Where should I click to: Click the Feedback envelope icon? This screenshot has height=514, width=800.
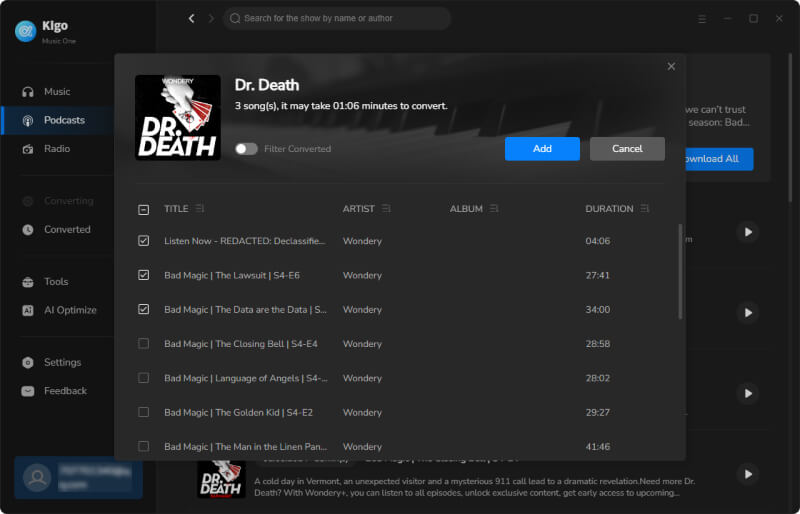tap(28, 391)
